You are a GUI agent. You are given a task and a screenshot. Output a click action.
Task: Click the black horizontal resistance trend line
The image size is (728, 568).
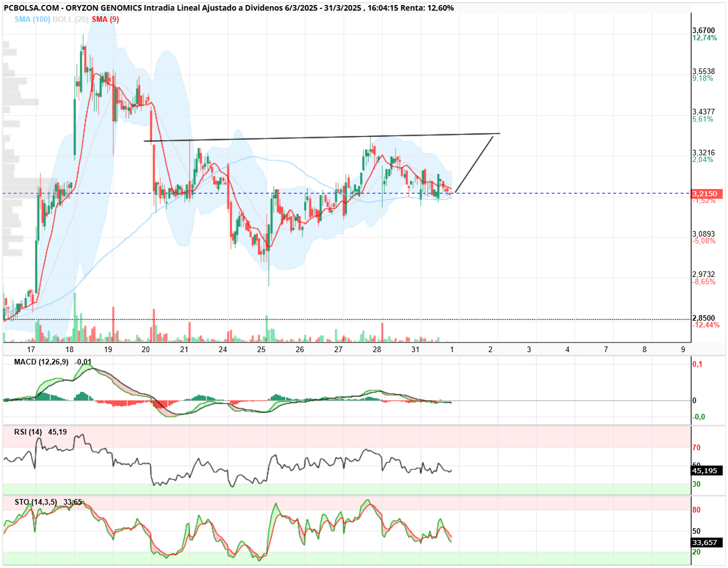pos(322,137)
